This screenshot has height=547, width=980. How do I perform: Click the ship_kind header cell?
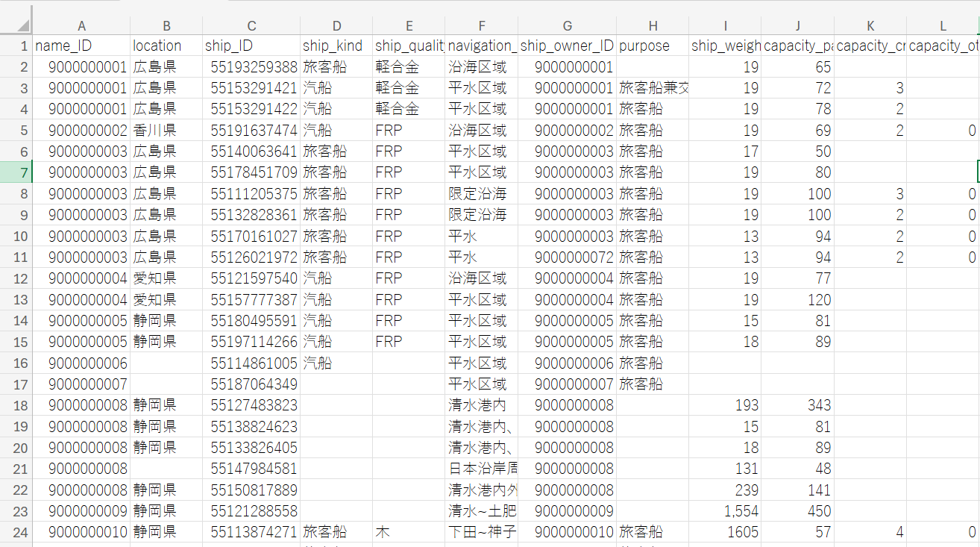[336, 46]
